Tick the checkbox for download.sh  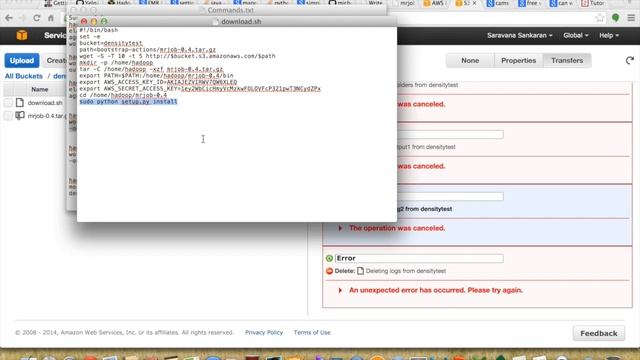point(8,103)
